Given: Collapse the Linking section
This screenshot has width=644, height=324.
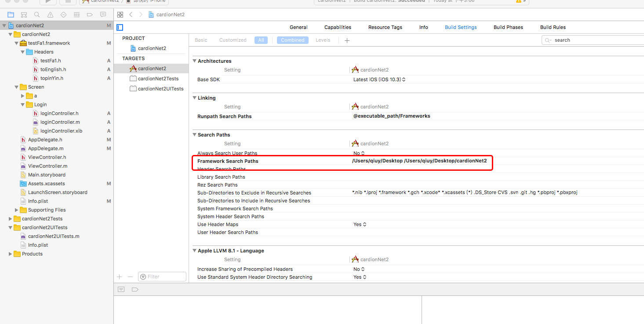Looking at the screenshot, I should (194, 98).
